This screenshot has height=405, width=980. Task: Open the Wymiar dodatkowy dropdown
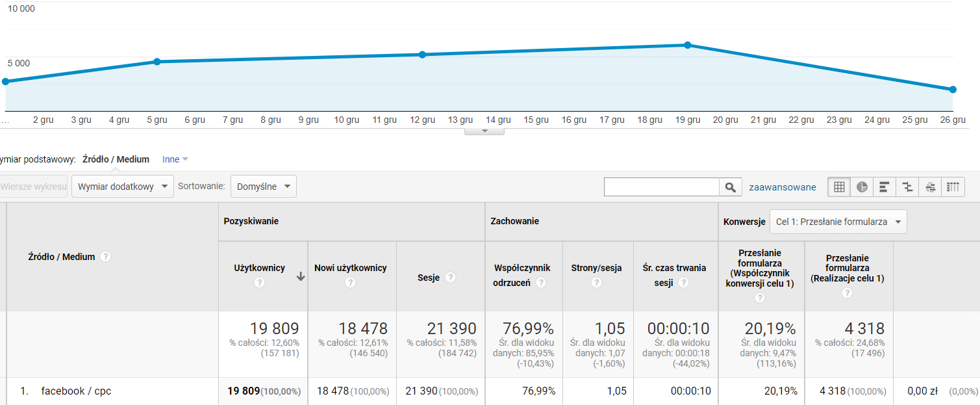tap(123, 187)
